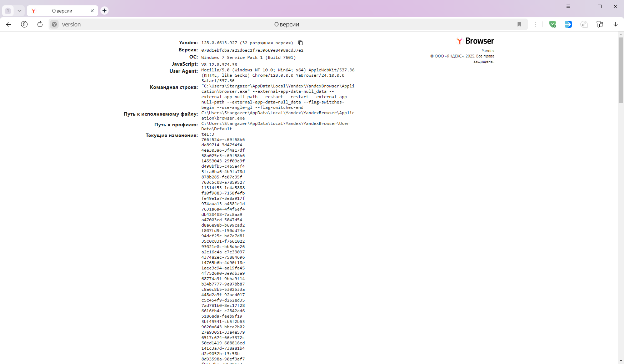Image resolution: width=624 pixels, height=364 pixels.
Task: Show downloads with the arrow icon
Action: pyautogui.click(x=615, y=24)
